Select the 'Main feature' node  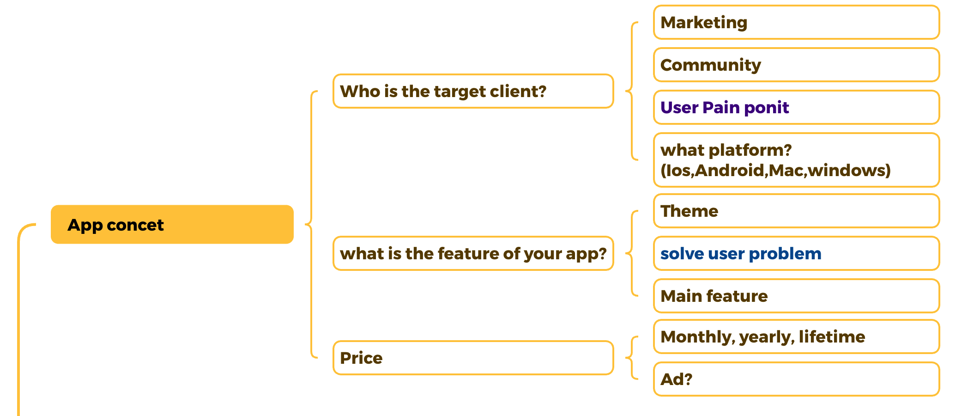(796, 296)
